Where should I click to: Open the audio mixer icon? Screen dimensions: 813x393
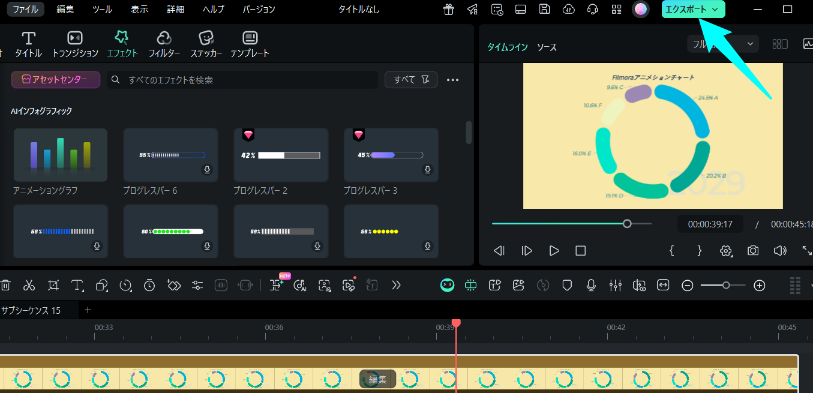pyautogui.click(x=615, y=285)
